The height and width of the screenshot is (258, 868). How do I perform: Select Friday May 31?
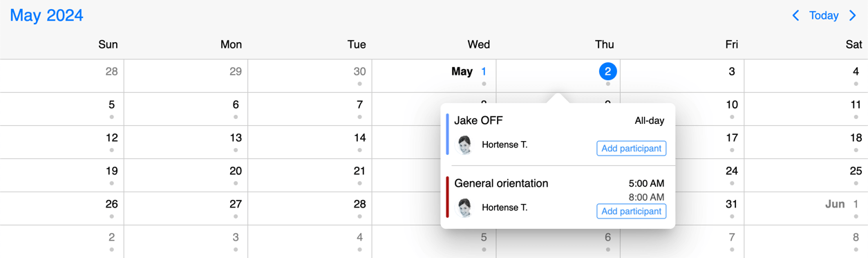click(x=732, y=204)
